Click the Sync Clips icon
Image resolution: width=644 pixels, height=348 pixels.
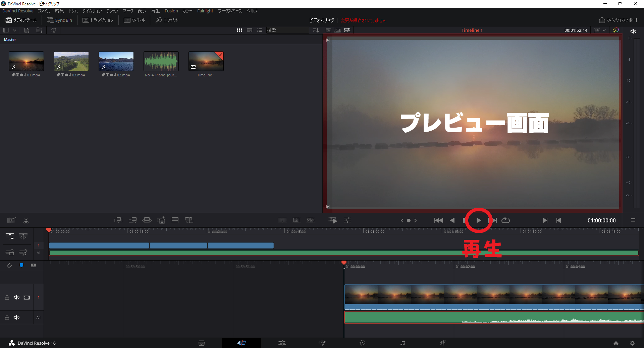53,30
